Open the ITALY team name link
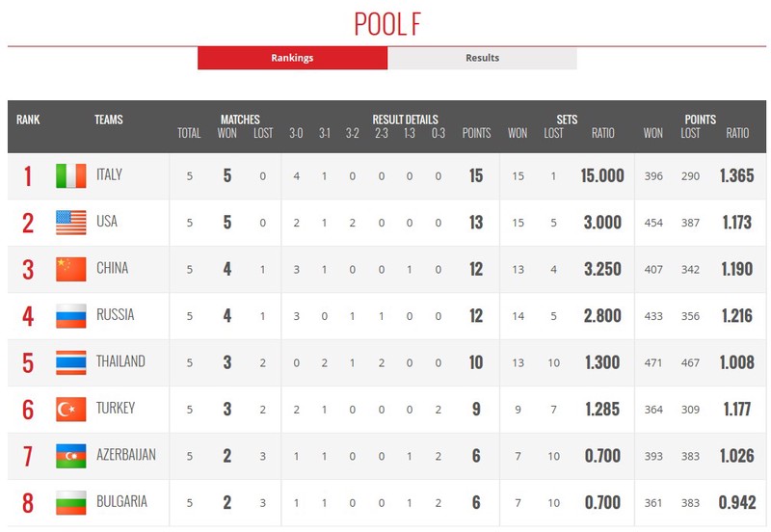 [x=109, y=174]
